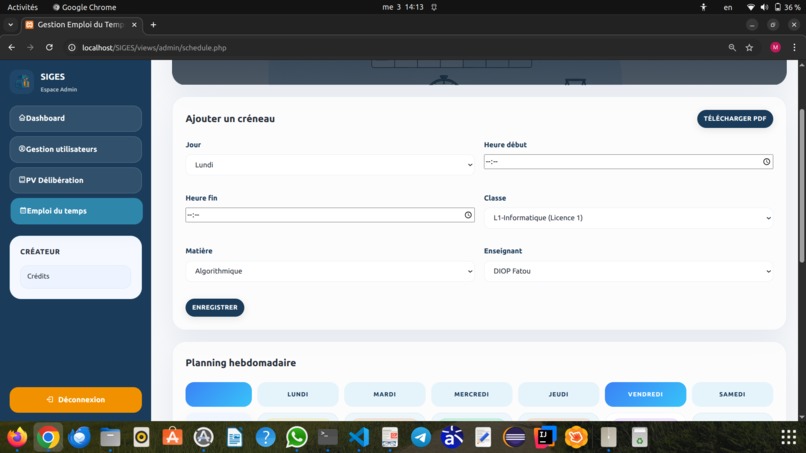The image size is (806, 453).
Task: Launch Terminal from the dock
Action: point(327,438)
